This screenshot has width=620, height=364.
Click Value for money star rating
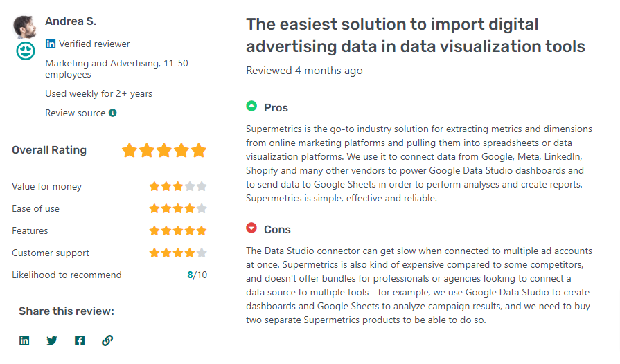(178, 186)
